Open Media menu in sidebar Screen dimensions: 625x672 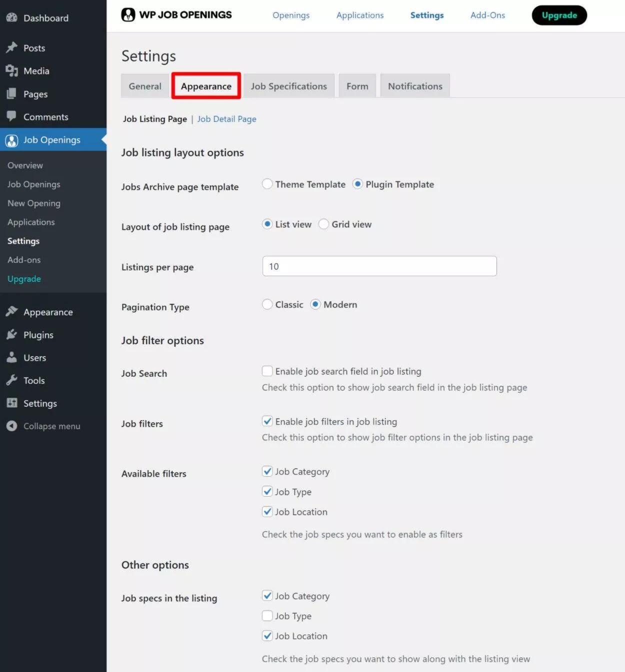coord(36,71)
